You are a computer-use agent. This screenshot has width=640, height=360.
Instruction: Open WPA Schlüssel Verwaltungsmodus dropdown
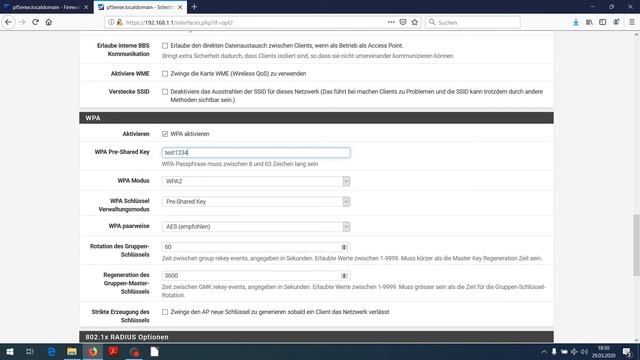(256, 202)
